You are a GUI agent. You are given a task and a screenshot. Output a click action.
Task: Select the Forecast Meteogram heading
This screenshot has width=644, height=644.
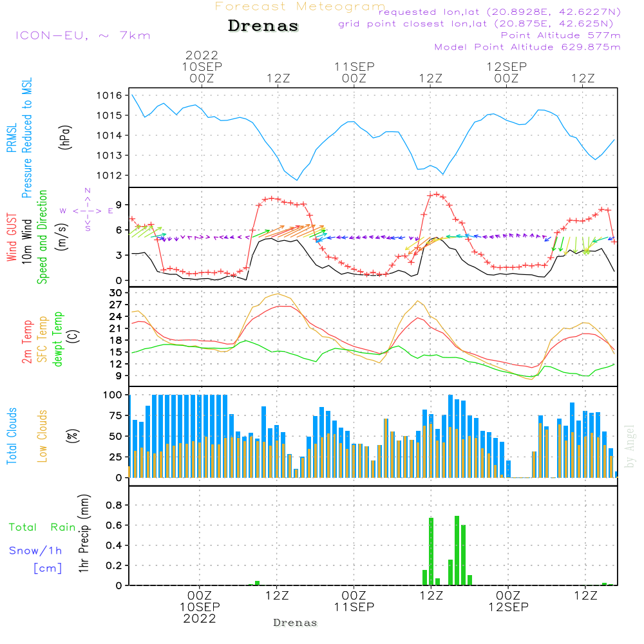(300, 6)
